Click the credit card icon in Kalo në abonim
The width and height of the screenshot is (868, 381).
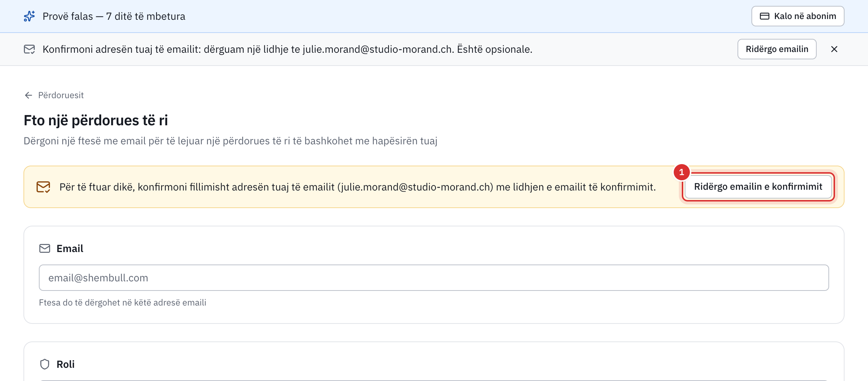[x=764, y=16]
